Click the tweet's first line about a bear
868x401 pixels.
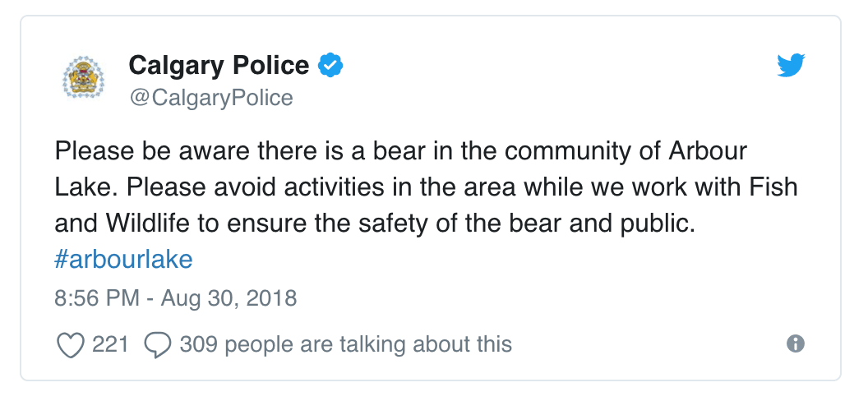pos(401,151)
